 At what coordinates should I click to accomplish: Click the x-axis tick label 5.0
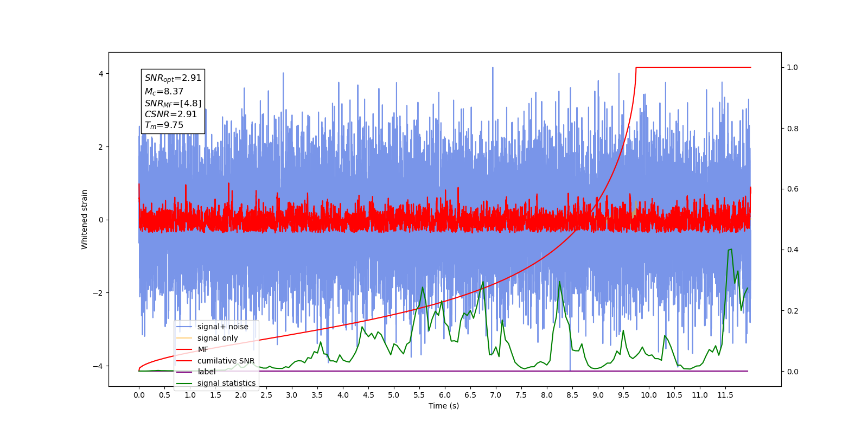pos(394,395)
